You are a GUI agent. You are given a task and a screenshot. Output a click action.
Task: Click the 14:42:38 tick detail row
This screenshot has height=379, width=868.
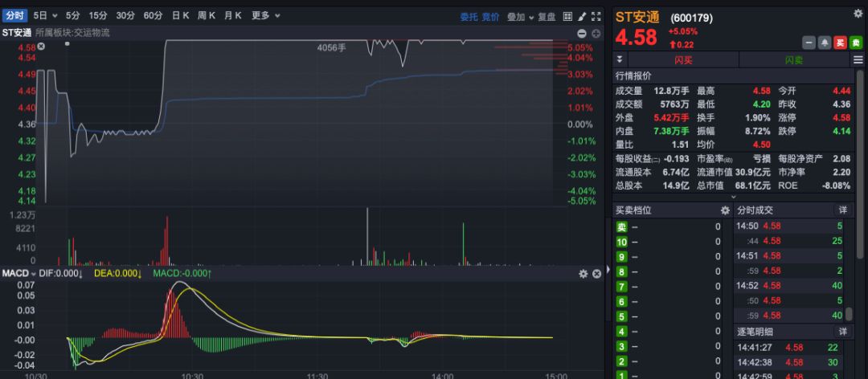coord(789,362)
